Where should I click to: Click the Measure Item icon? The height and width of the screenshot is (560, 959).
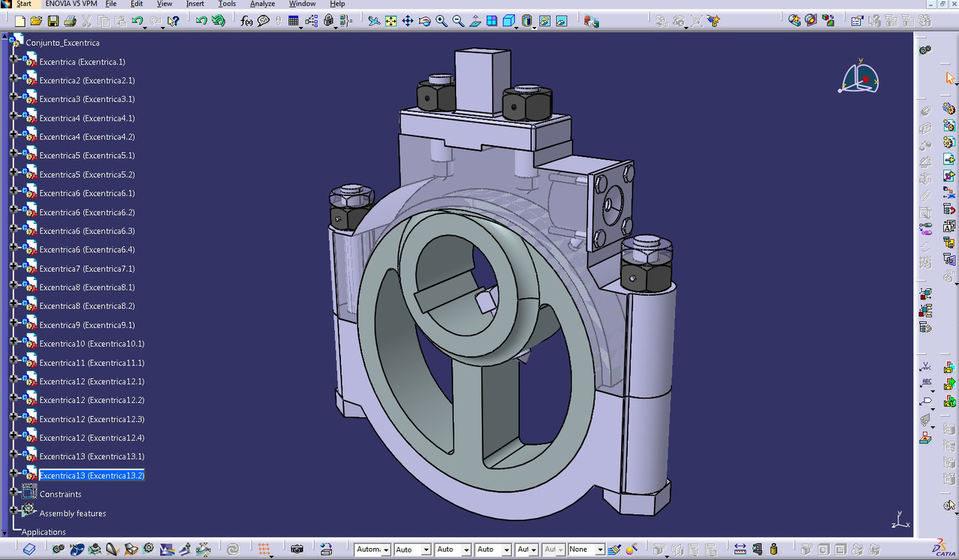pyautogui.click(x=757, y=550)
